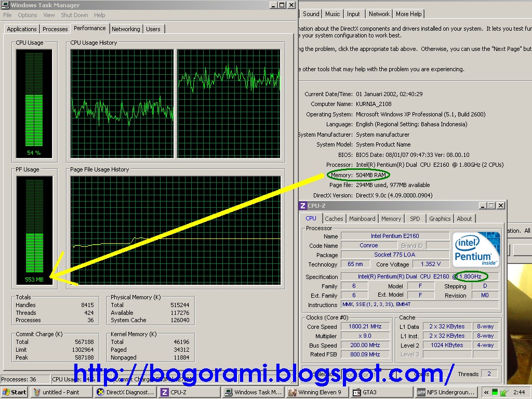
Task: Click the Commit Charge limit 1302964
Action: tap(83, 350)
